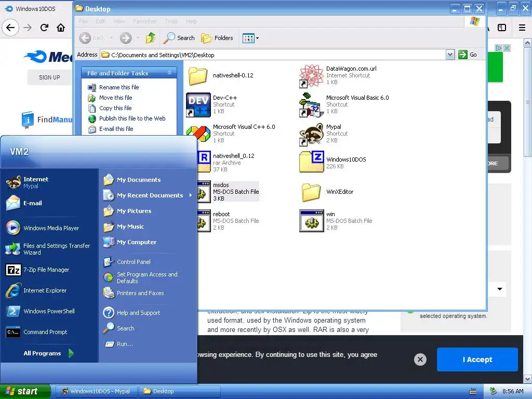Click the Search toolbar button in Explorer
Screen dimensions: 532x399
tap(179, 38)
